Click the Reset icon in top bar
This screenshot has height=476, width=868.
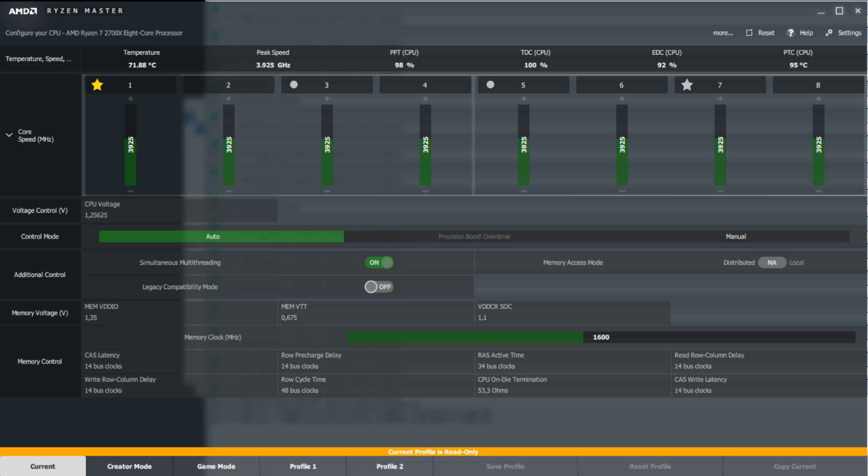[749, 33]
